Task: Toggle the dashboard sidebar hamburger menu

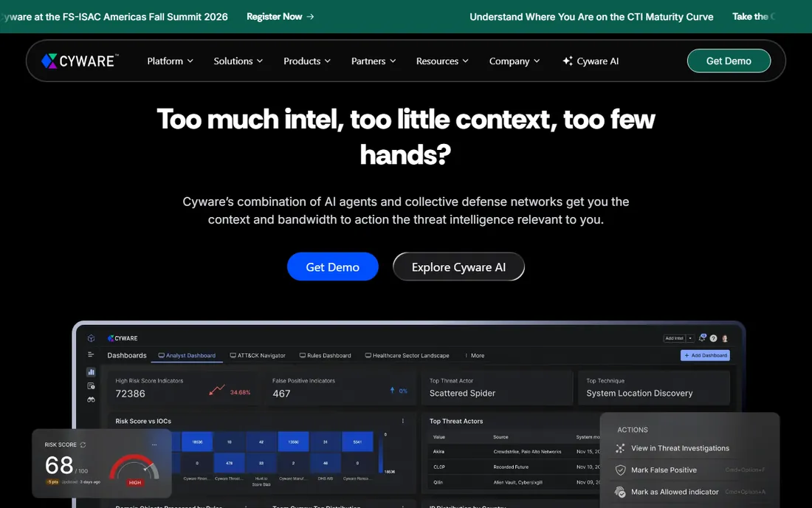Action: [x=91, y=354]
